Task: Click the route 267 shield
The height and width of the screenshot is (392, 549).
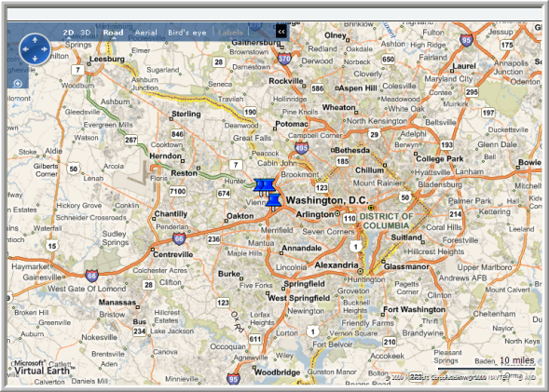Action: pyautogui.click(x=130, y=140)
